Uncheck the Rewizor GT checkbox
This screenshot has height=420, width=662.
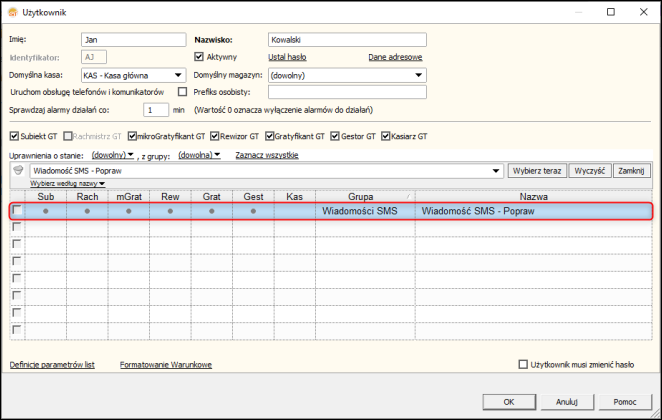[214, 136]
